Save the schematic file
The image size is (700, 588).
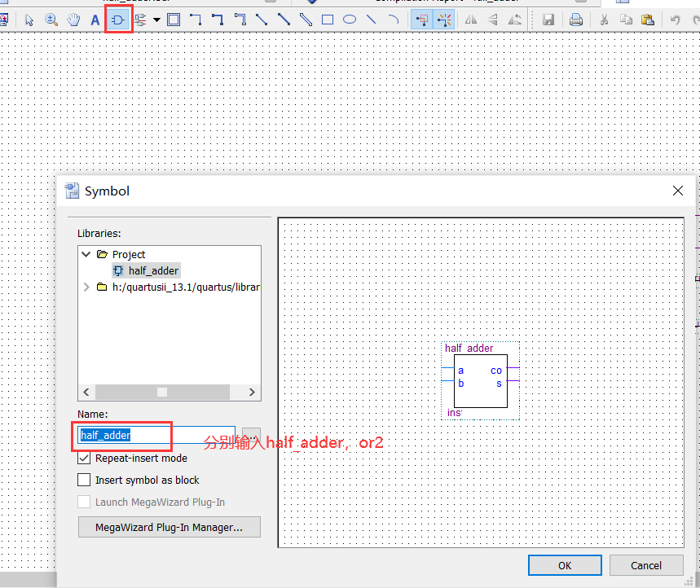[x=548, y=20]
